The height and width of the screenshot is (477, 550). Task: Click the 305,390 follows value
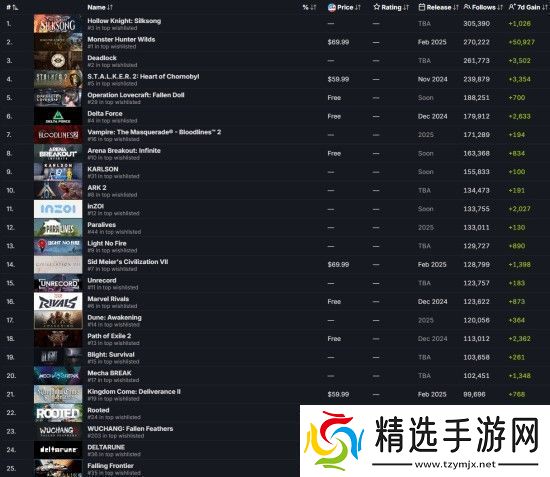click(476, 24)
